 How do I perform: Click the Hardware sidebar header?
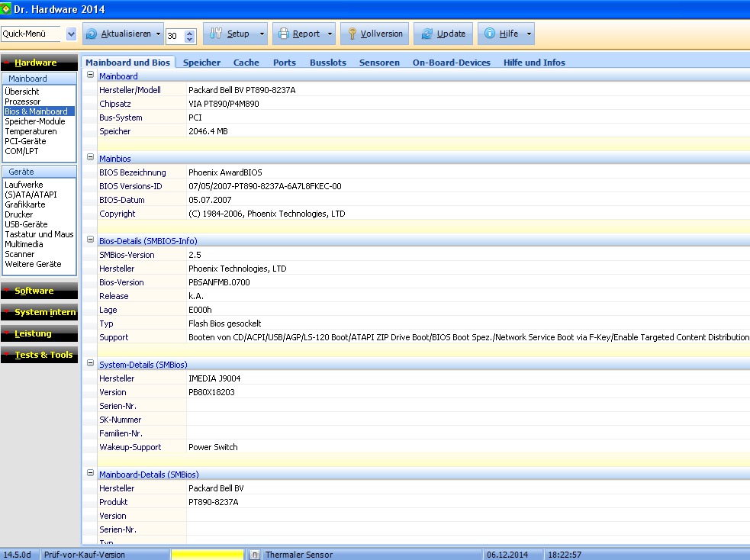(x=39, y=63)
